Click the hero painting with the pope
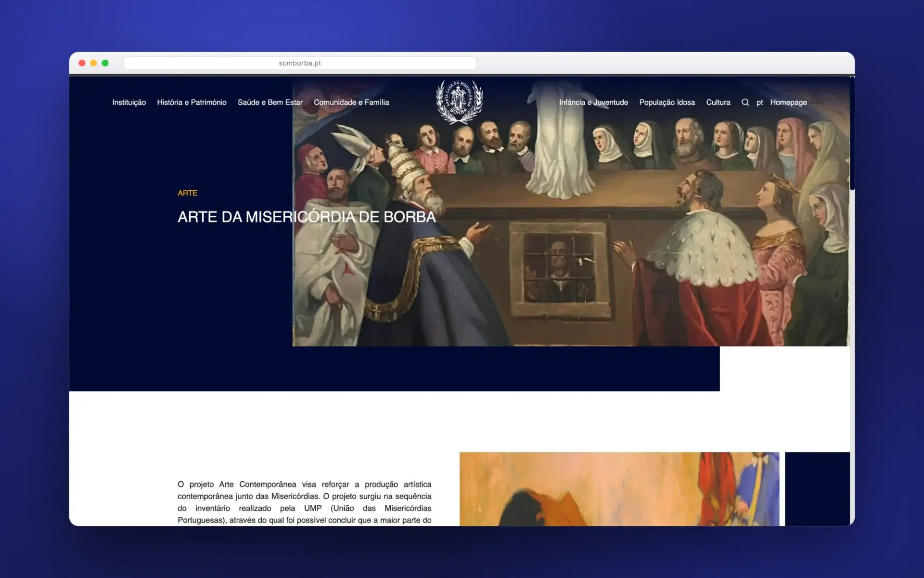This screenshot has width=924, height=578. point(571,211)
